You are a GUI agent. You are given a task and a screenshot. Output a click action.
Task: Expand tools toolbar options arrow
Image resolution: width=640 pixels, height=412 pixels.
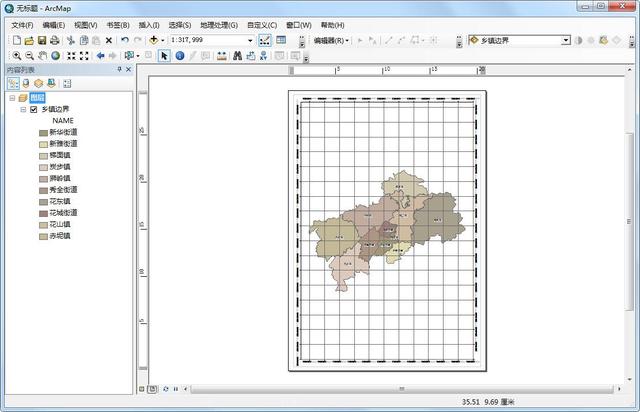coord(306,58)
